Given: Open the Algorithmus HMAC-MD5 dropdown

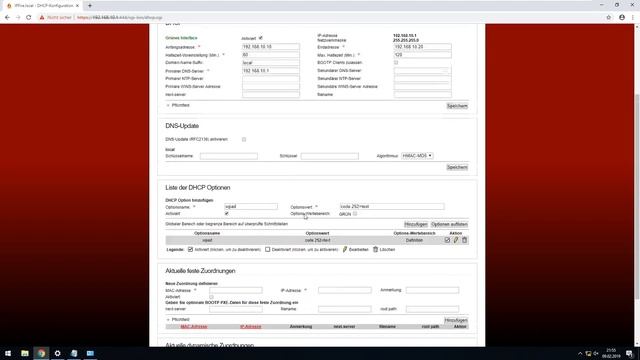Looking at the screenshot, I should point(417,156).
